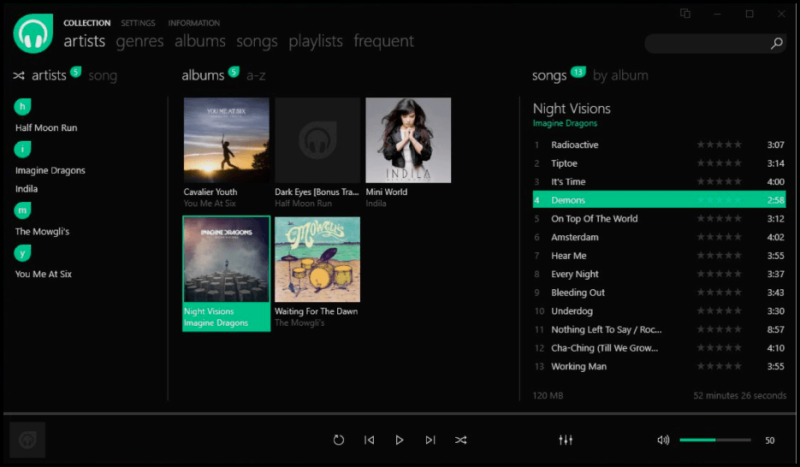
Task: Open the Settings section
Action: point(138,23)
